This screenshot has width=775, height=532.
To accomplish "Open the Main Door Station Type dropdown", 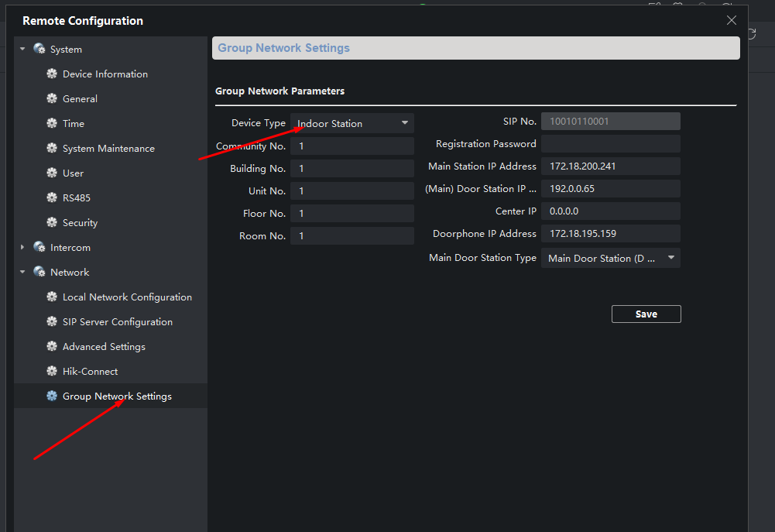I will click(x=610, y=258).
